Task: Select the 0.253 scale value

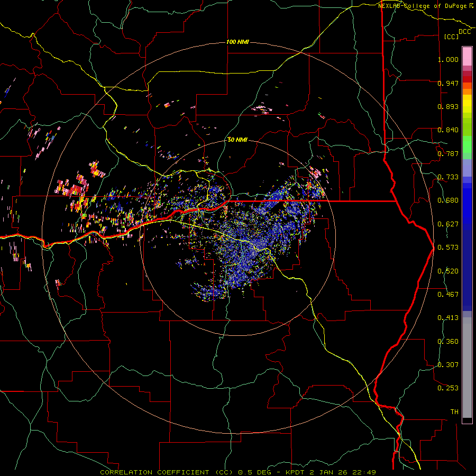Action: [448, 388]
